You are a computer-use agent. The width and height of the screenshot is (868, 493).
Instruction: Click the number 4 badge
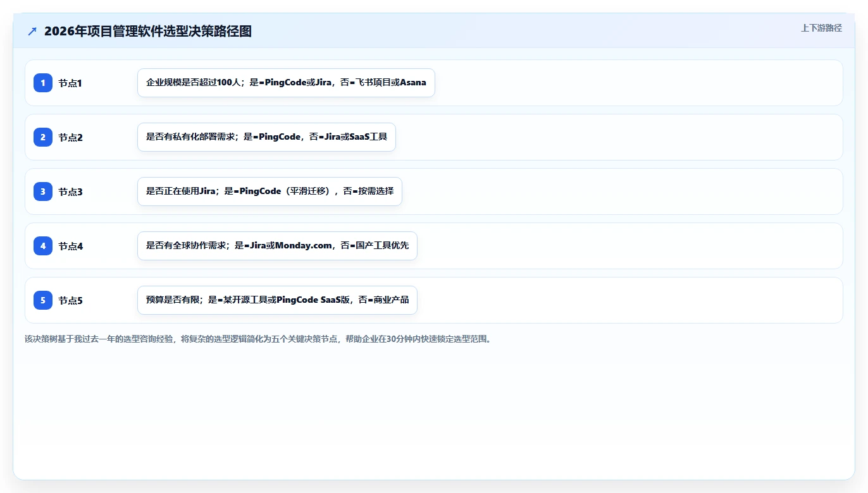pyautogui.click(x=43, y=246)
